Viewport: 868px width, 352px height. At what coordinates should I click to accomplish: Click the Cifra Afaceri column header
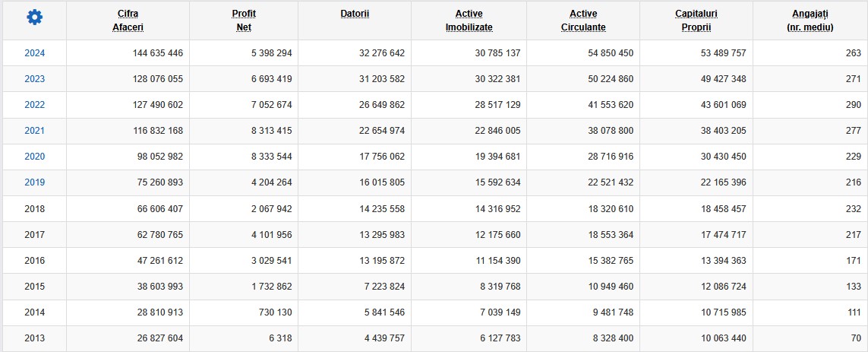[128, 21]
